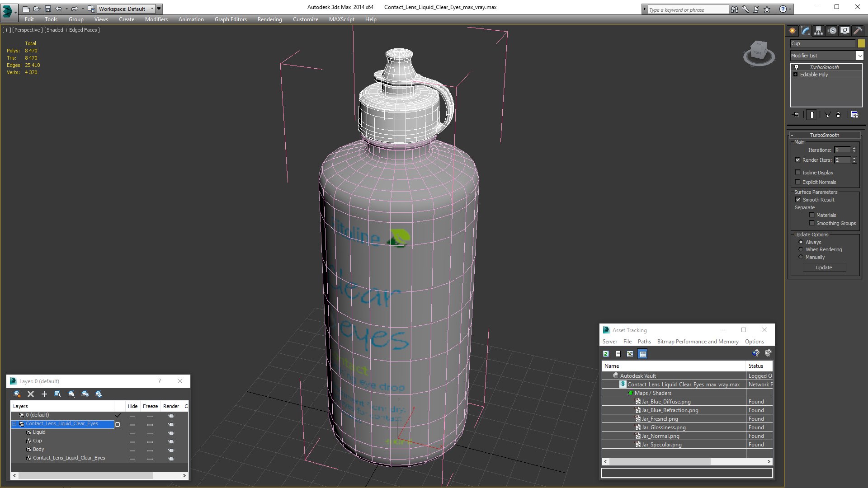Click the Save File toolbar icon
This screenshot has width=868, height=488.
click(48, 9)
